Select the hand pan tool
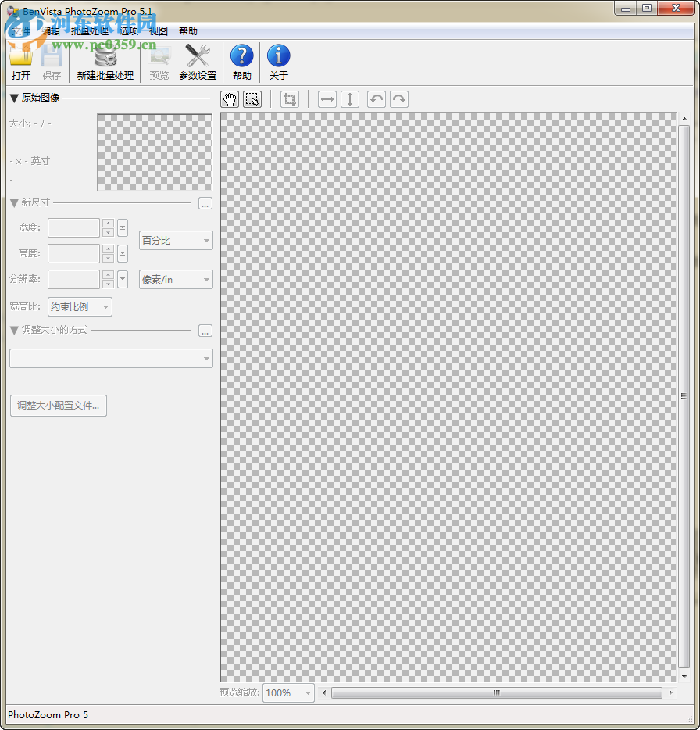Screen dimensions: 700x730 [229, 98]
